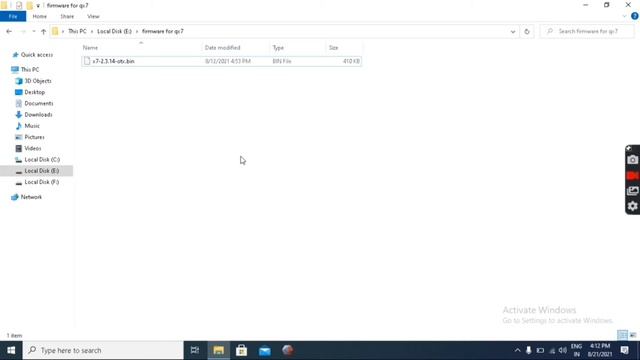The image size is (640, 360).
Task: Click 'This PC' in the address path
Action: click(77, 31)
